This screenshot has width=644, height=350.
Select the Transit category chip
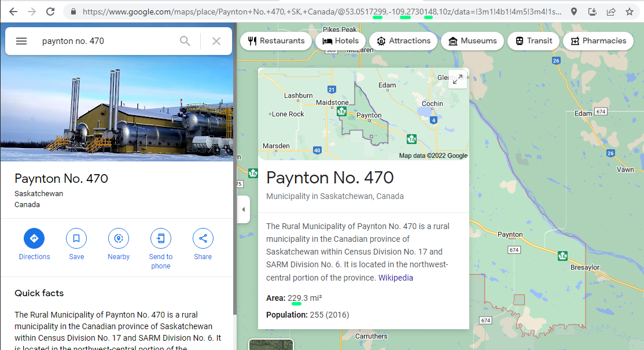pyautogui.click(x=533, y=41)
